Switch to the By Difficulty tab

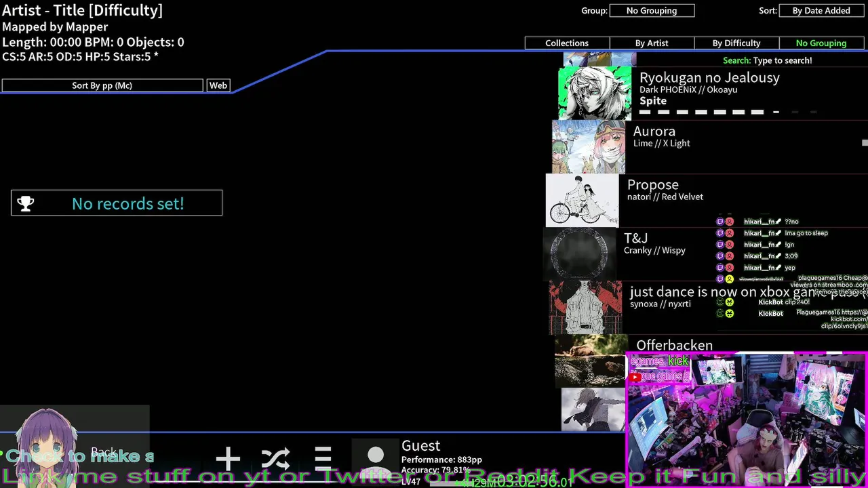coord(736,43)
